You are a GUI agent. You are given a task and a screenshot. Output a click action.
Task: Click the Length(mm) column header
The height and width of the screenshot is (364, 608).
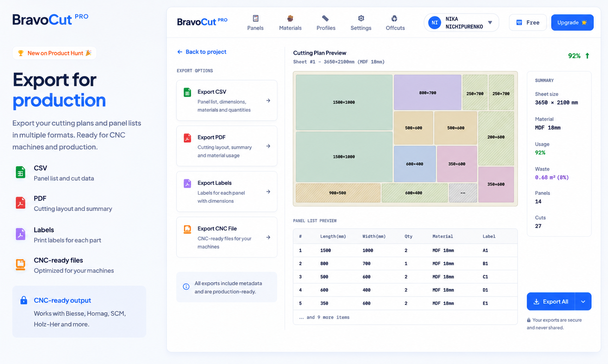[x=333, y=236]
